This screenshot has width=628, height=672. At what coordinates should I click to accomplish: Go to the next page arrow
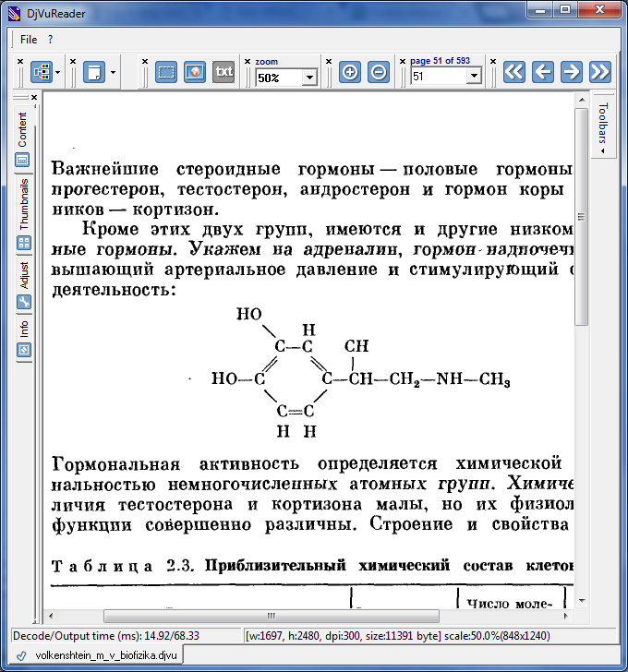pos(572,72)
